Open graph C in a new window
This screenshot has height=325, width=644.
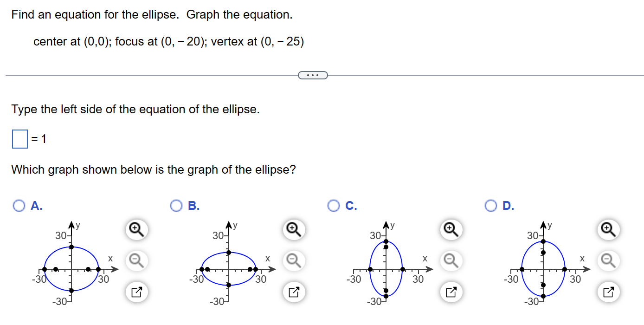coord(451,292)
